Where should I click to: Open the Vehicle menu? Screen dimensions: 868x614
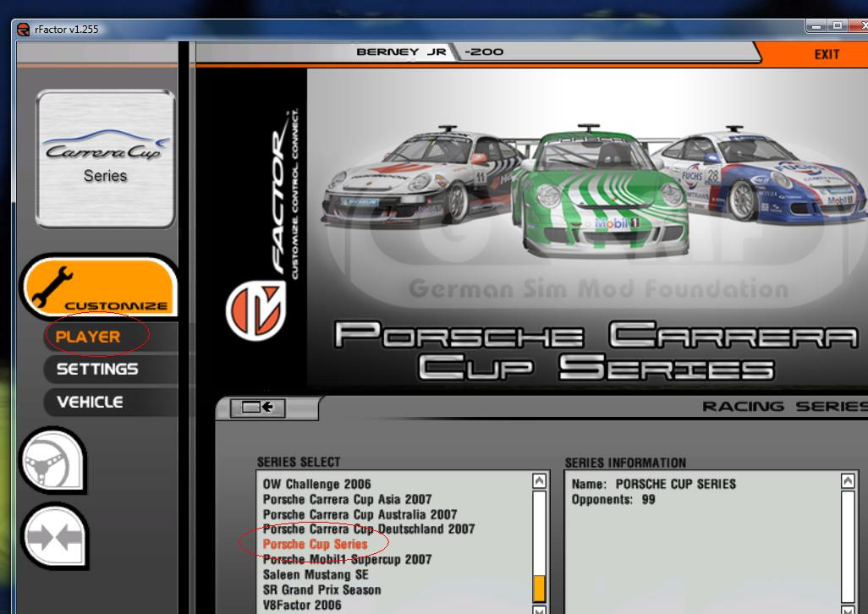tap(89, 403)
